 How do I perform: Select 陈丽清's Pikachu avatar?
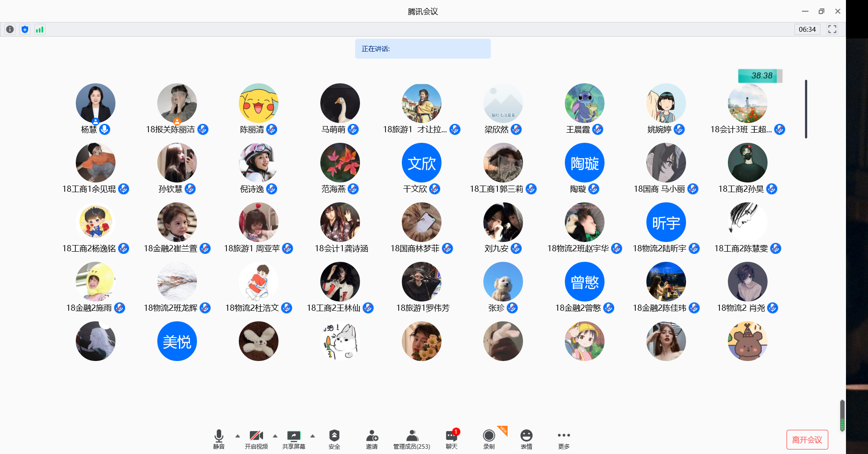259,103
